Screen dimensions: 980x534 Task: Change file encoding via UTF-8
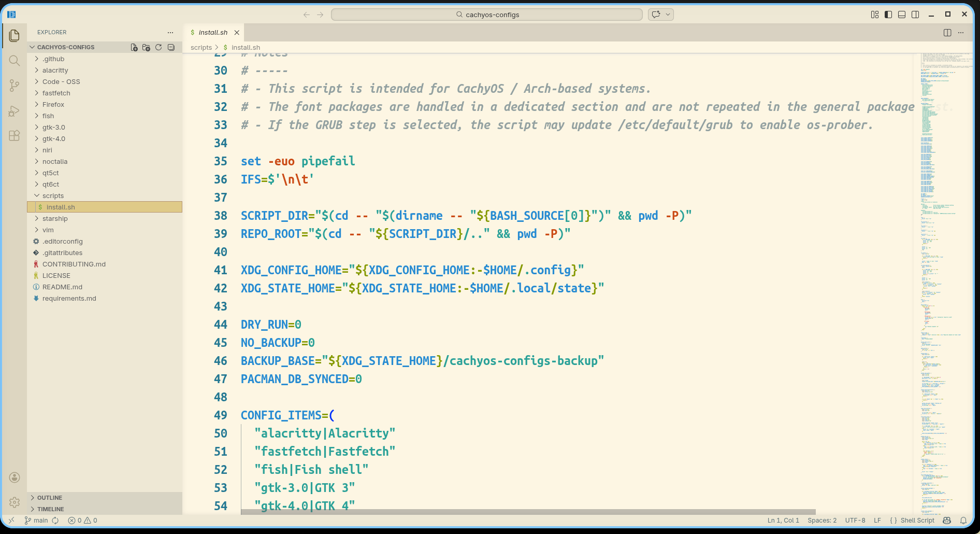pyautogui.click(x=855, y=521)
